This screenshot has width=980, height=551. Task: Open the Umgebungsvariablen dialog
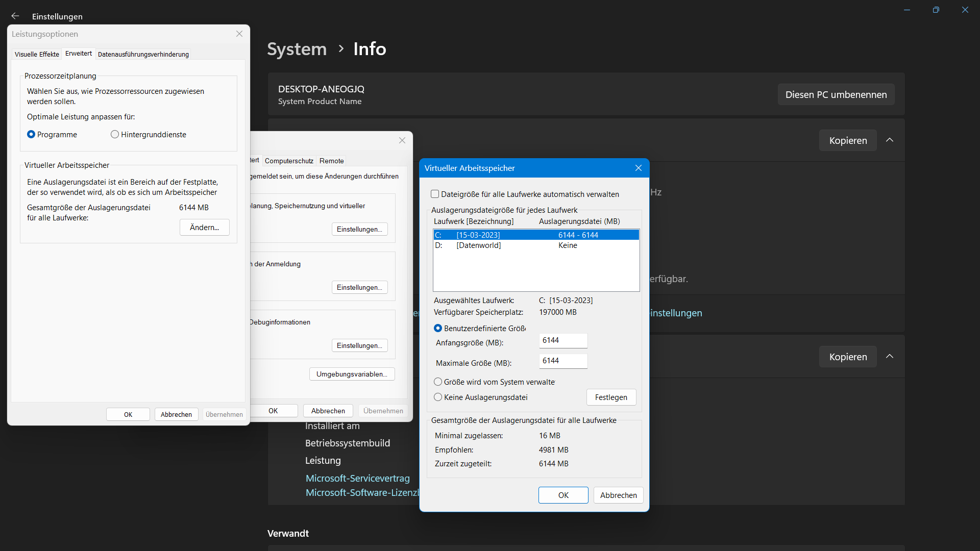(x=352, y=374)
